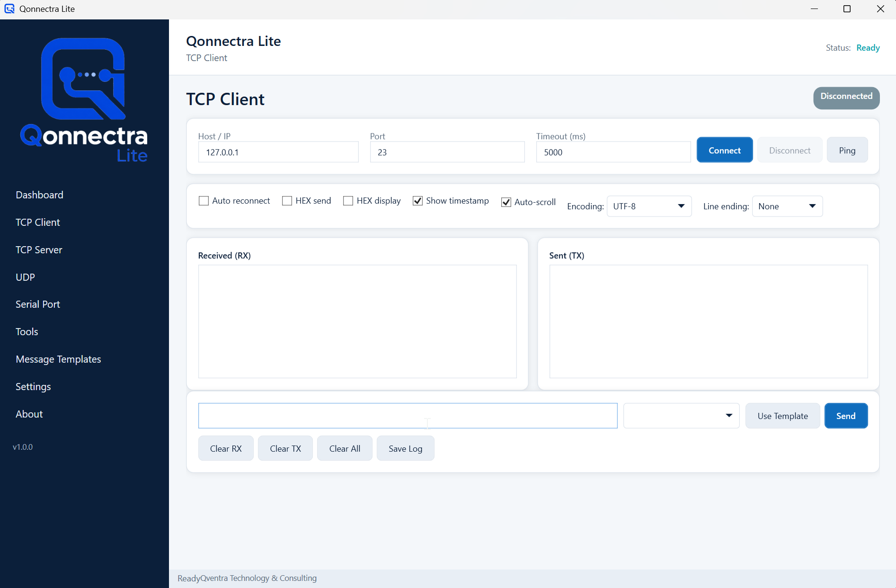Click the Qventra Technology & Consulting footer text
The height and width of the screenshot is (588, 896).
point(258,578)
